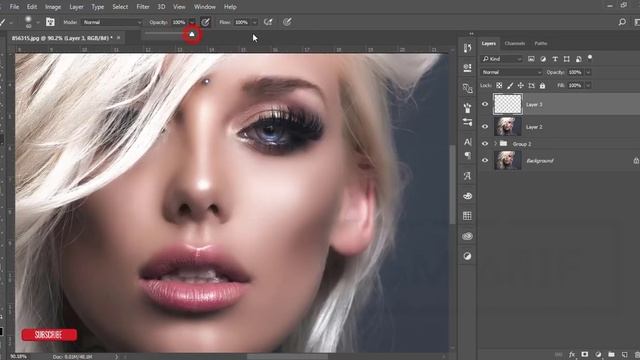This screenshot has height=360, width=640.
Task: Create new fill or adjustment layer icon
Action: 598,355
